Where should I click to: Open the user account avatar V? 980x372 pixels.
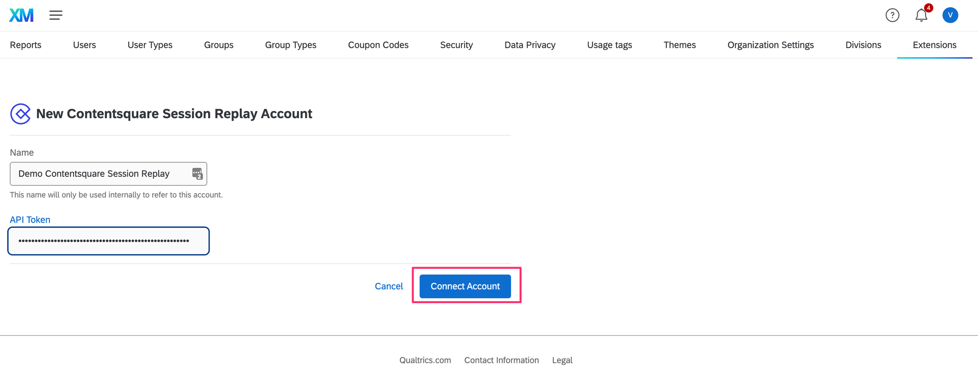coord(950,15)
